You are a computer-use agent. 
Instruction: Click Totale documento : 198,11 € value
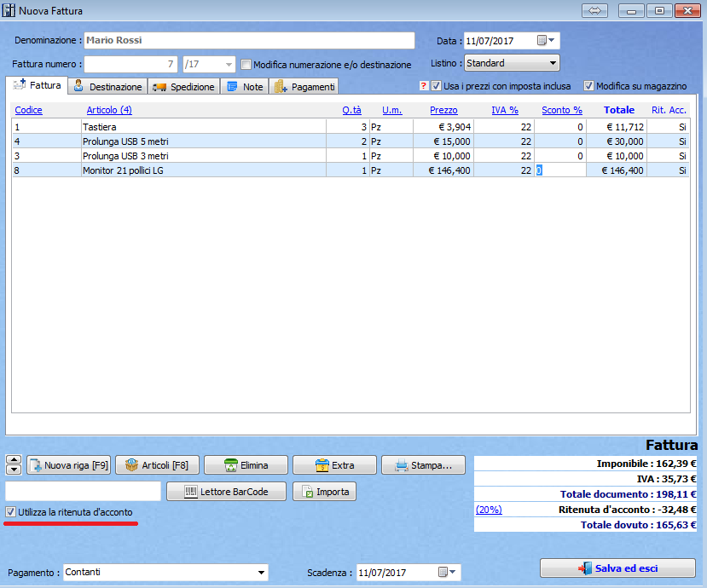(x=628, y=494)
